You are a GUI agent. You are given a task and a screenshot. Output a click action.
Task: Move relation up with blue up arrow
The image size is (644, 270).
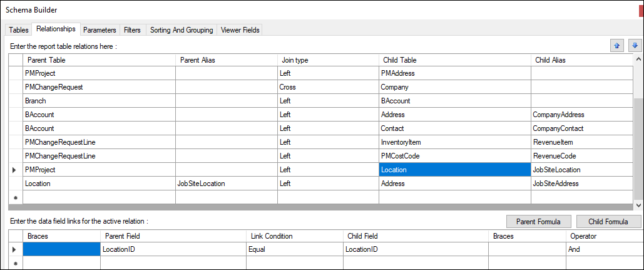click(618, 46)
